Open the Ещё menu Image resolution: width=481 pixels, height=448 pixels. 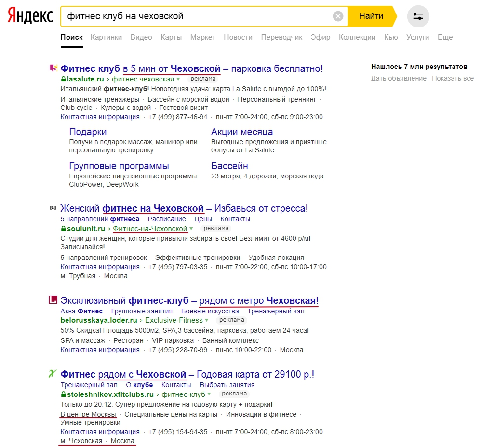click(x=445, y=37)
